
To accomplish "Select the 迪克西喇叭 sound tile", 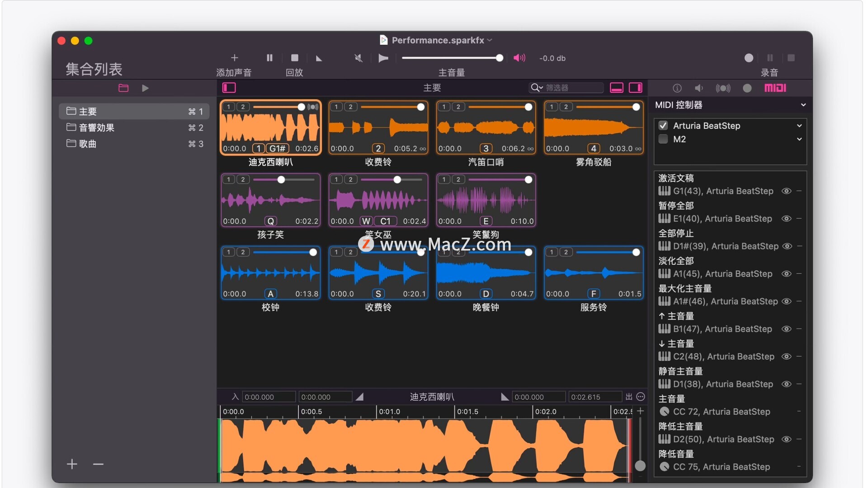I will click(270, 128).
